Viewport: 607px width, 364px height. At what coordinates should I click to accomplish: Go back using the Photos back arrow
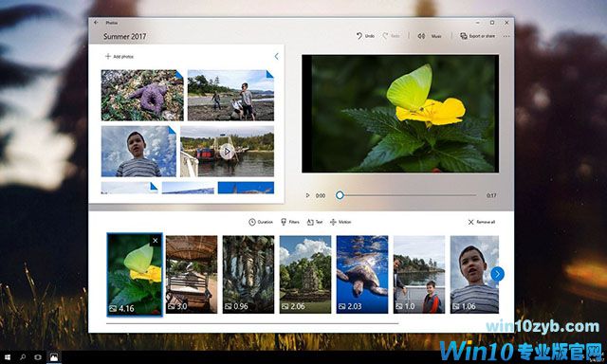96,23
